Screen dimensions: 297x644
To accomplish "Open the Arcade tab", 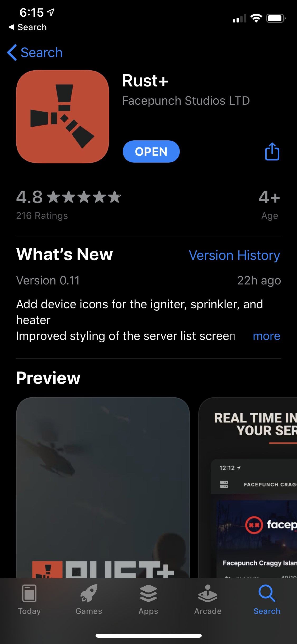I will (208, 599).
